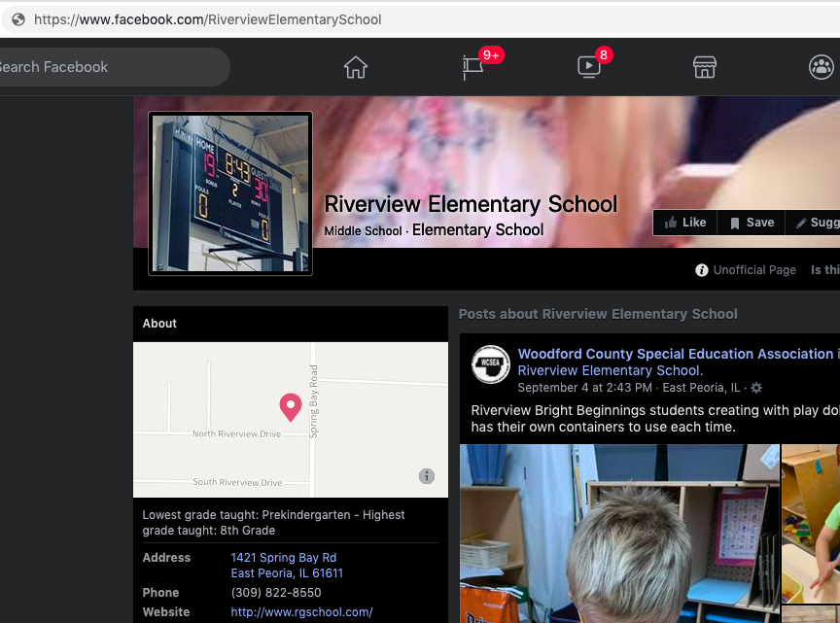
Task: Save the Riverview Elementary School page
Action: click(752, 223)
